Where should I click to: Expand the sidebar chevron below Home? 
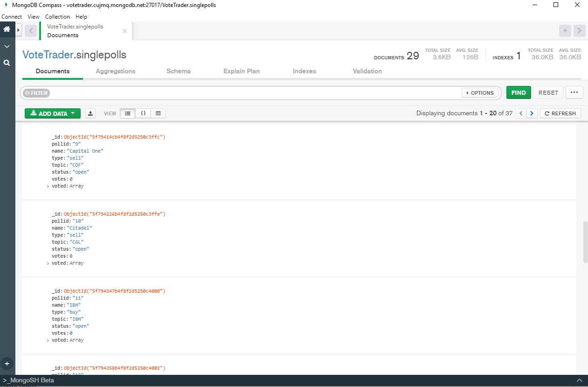click(x=7, y=47)
